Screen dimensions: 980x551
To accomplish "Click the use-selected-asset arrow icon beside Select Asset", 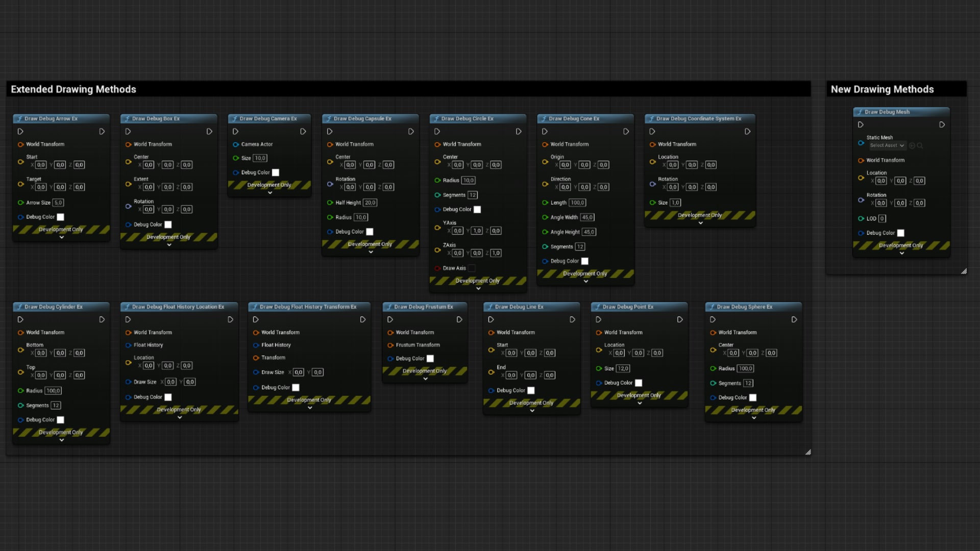I will coord(913,146).
